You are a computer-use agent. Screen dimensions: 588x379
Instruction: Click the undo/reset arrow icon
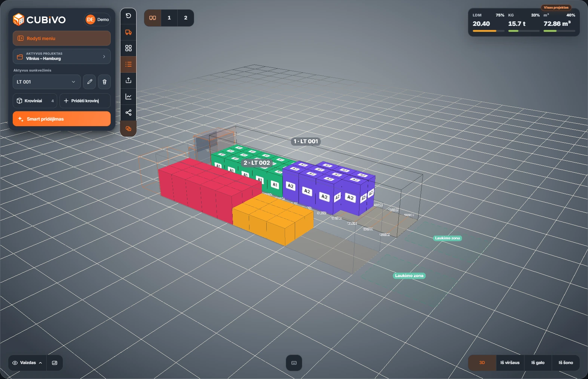(128, 16)
